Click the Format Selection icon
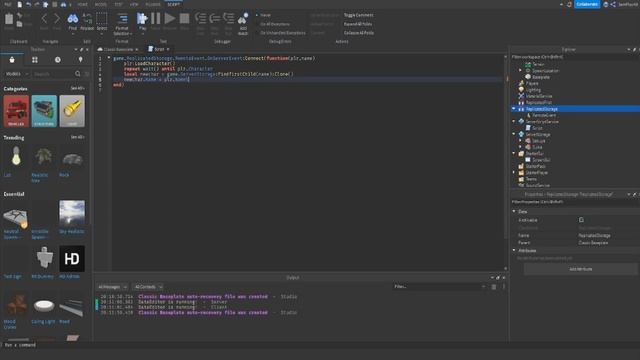 point(122,19)
